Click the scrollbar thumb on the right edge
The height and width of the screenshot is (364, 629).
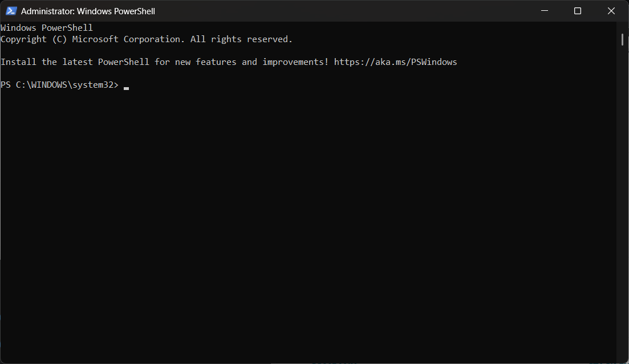622,39
